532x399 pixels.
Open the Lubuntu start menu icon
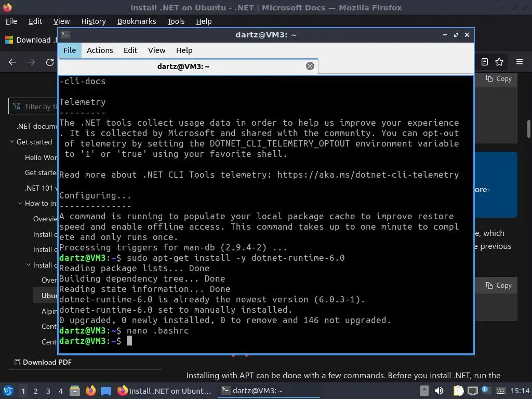coord(8,391)
